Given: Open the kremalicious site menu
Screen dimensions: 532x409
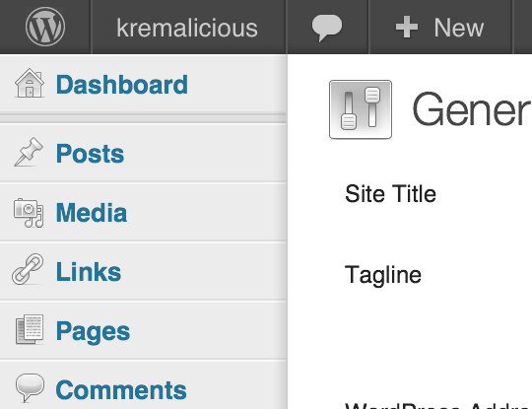Looking at the screenshot, I should pyautogui.click(x=187, y=28).
